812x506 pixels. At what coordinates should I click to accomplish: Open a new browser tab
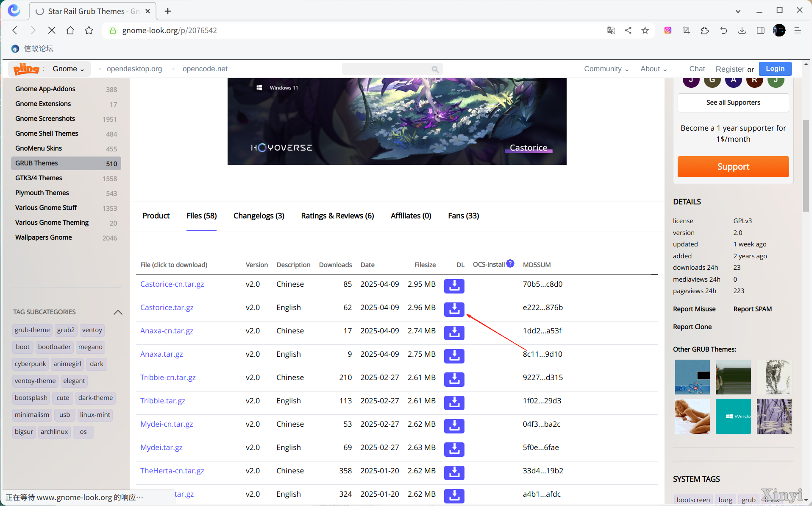pos(168,11)
